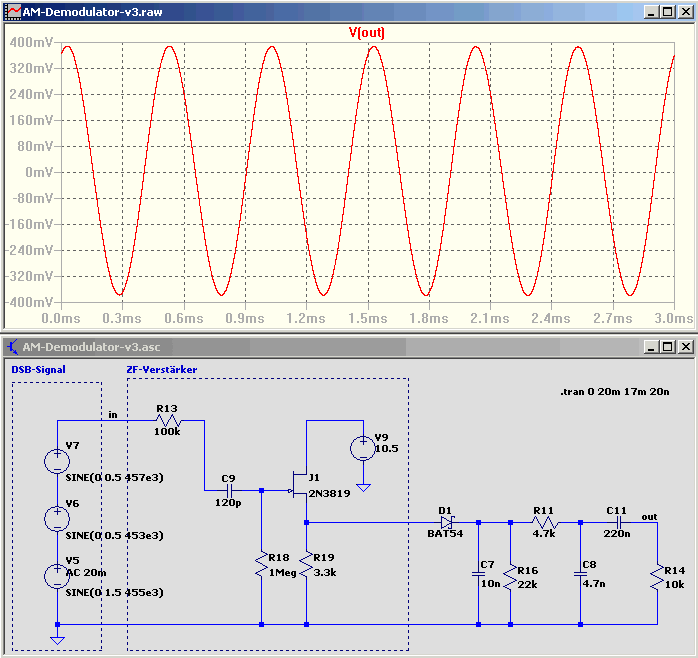Select the R14 10k load resistor
Viewport: 698px width, 658px height.
click(657, 577)
